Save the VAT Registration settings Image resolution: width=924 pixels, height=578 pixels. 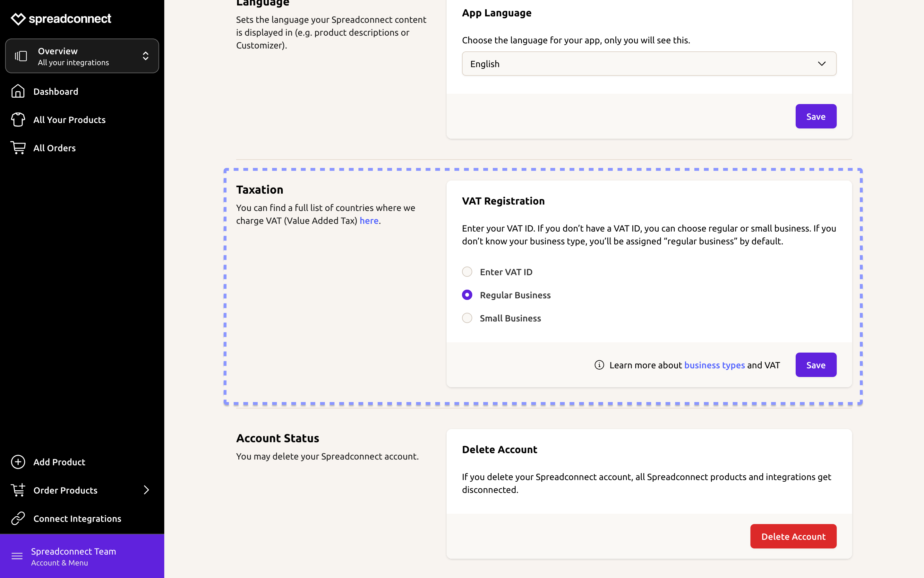coord(816,365)
